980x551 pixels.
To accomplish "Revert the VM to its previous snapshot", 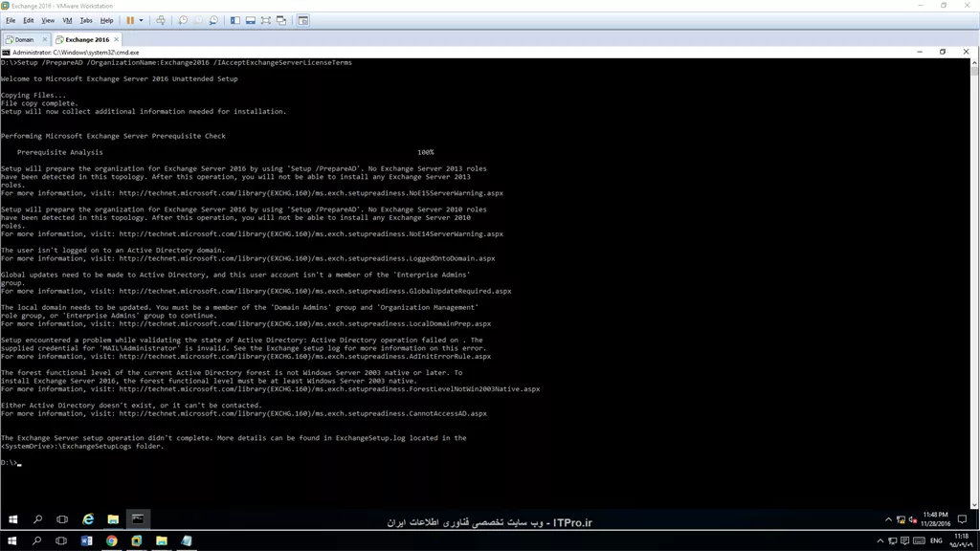I will [198, 21].
